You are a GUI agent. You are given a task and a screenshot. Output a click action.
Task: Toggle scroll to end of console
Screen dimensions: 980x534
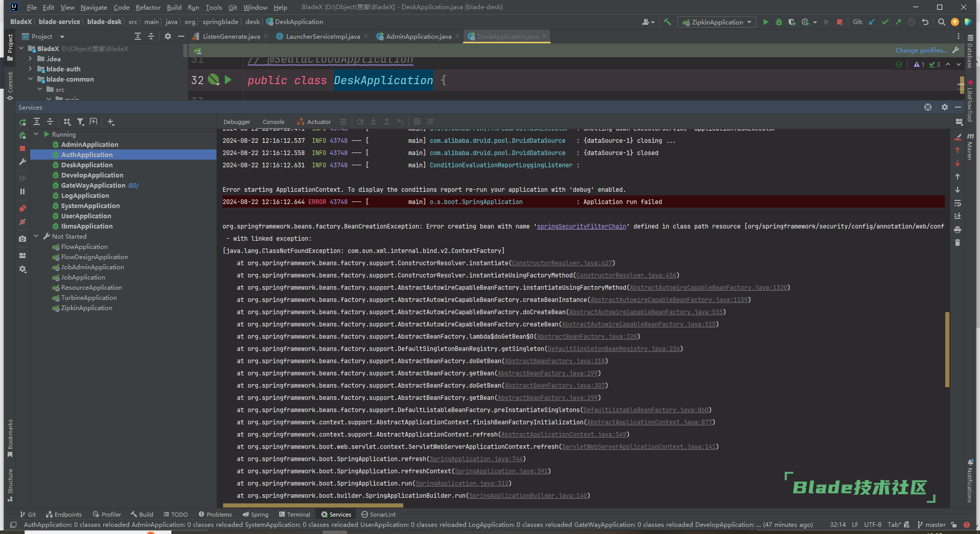[958, 216]
